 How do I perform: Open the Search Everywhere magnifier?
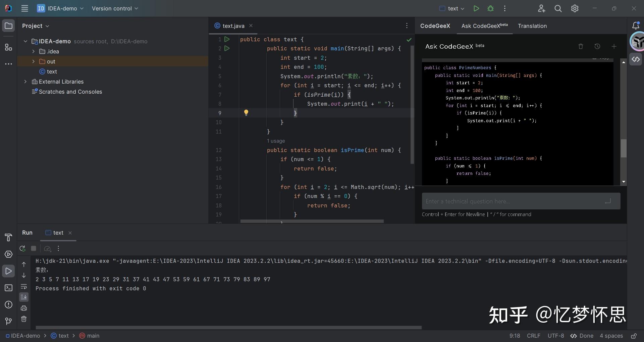click(x=558, y=9)
